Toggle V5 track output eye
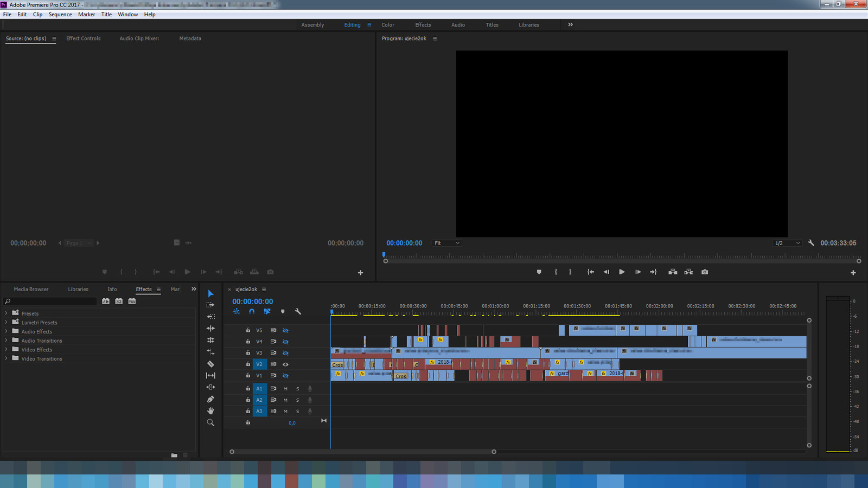This screenshot has width=868, height=488. pyautogui.click(x=285, y=330)
